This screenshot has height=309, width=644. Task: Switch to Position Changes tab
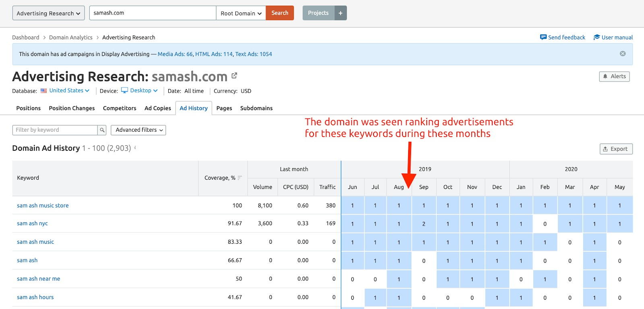[x=72, y=108]
